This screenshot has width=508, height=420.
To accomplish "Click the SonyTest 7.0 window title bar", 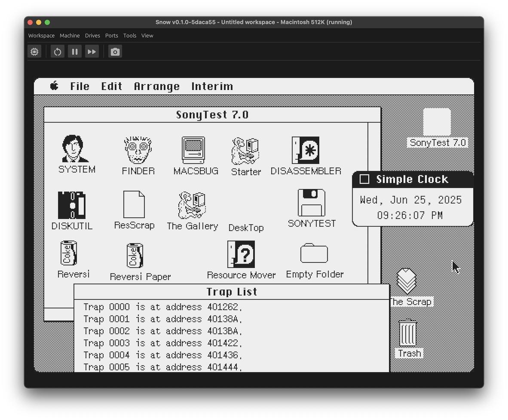I will (x=212, y=115).
